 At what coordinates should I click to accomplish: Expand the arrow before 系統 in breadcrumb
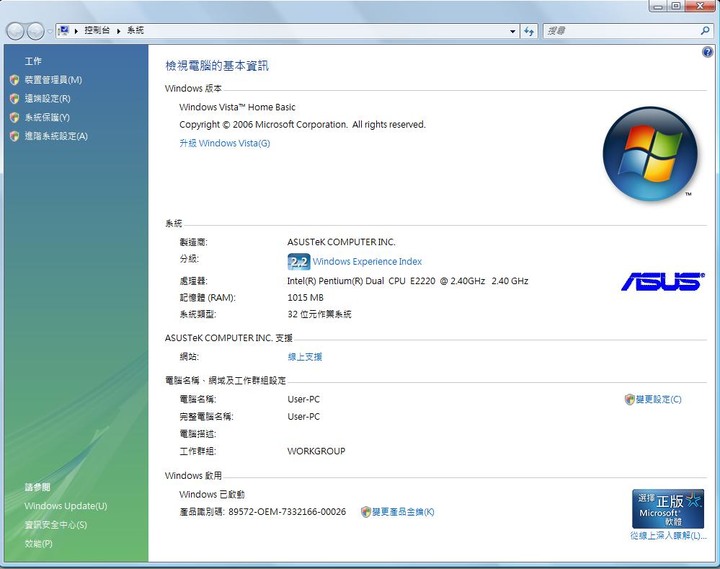[118, 31]
